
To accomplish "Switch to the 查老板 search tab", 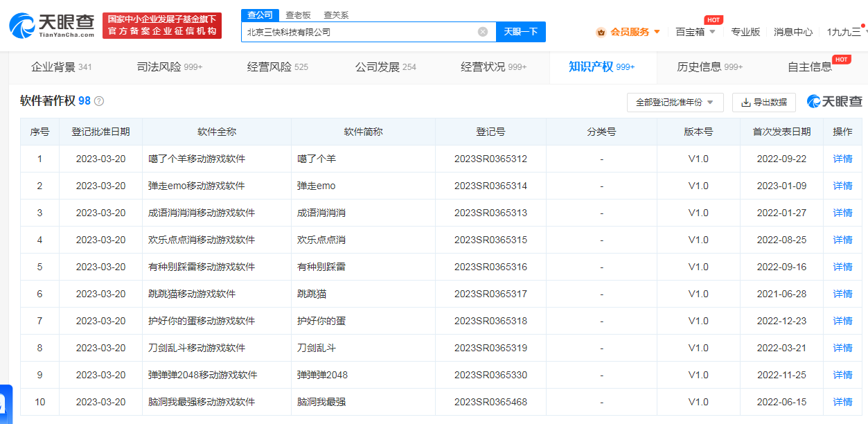I will (299, 15).
